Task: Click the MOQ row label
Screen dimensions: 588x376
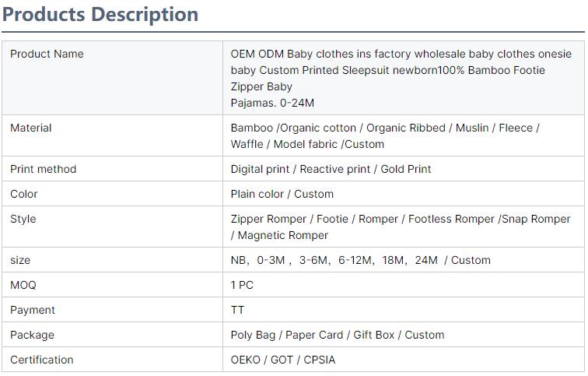Action: (x=23, y=285)
